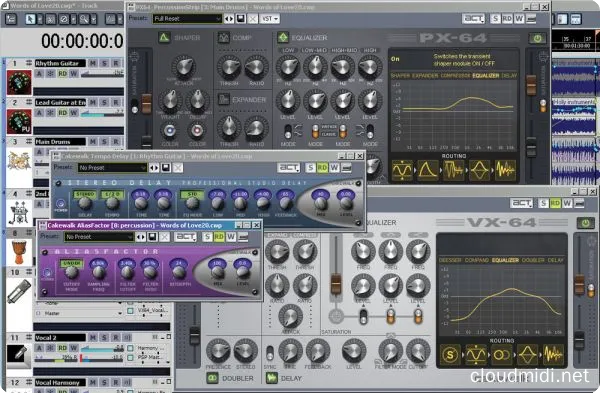Screen dimensions: 600x393
Task: Select VX-64 routing last waveform icon
Action: [553, 355]
